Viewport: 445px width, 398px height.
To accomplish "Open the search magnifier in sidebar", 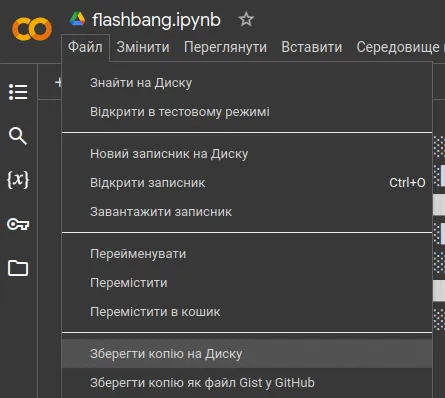I will coord(18,136).
